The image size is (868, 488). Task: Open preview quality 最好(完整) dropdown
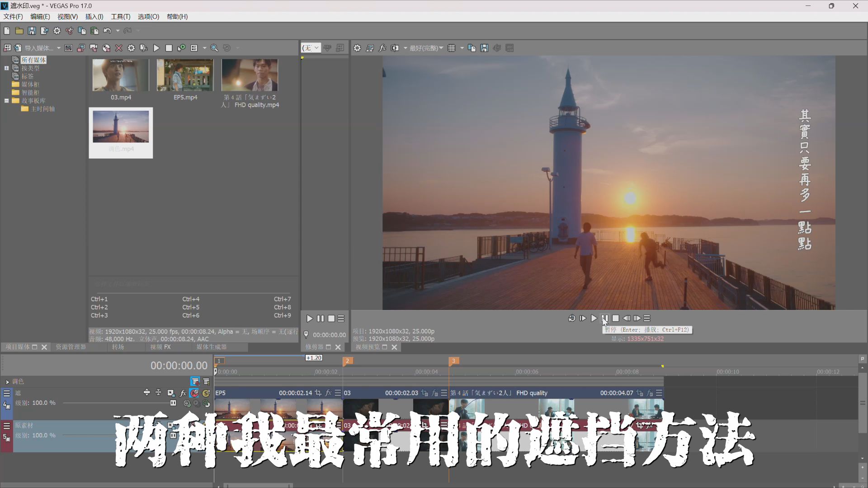[426, 48]
